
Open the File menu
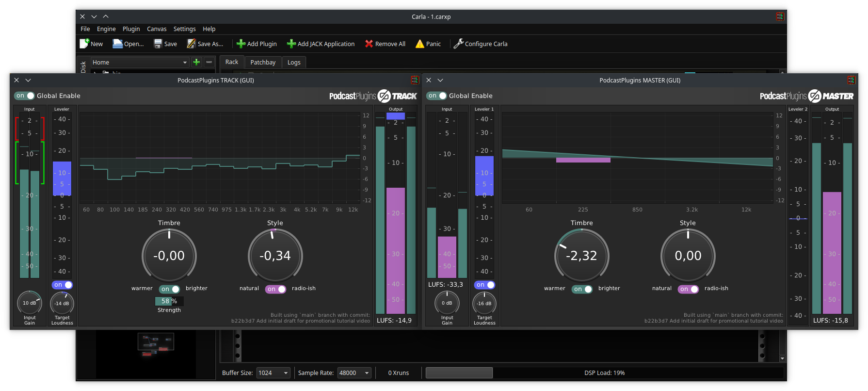click(85, 29)
